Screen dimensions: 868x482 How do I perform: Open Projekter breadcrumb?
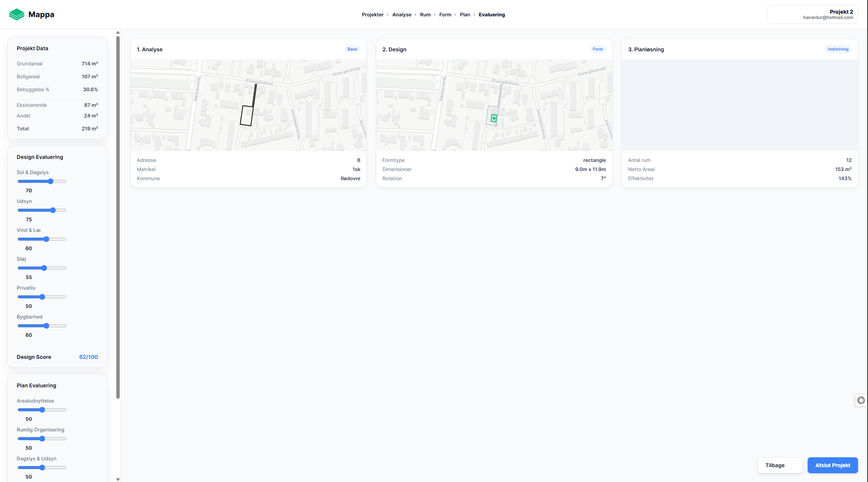pos(372,14)
